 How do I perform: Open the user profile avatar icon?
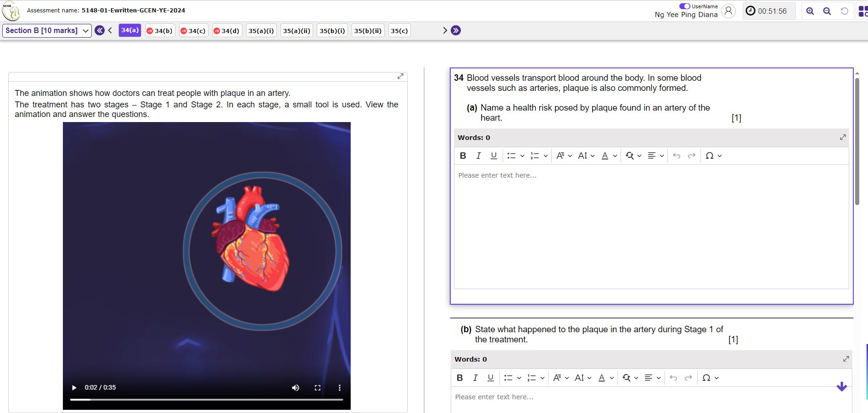pos(728,11)
